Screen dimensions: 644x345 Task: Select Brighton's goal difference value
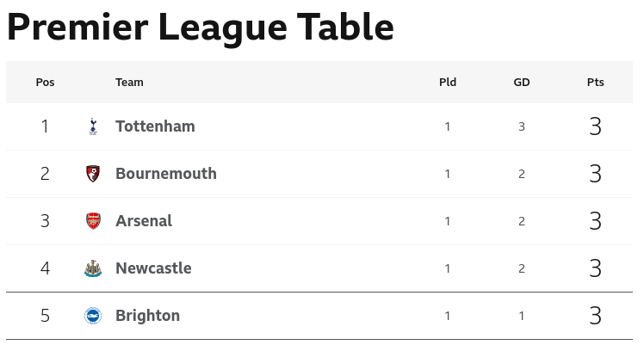pos(522,316)
